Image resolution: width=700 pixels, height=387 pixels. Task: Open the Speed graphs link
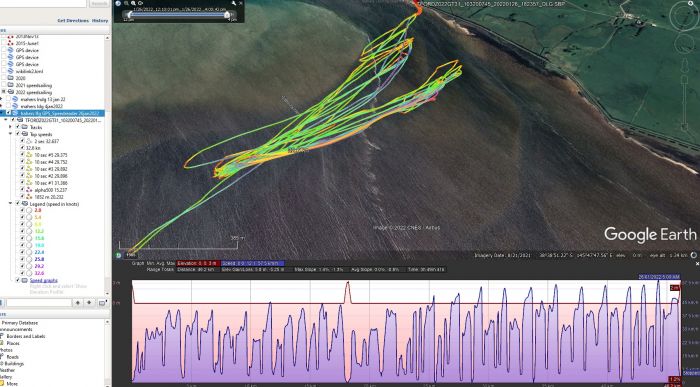(x=44, y=280)
